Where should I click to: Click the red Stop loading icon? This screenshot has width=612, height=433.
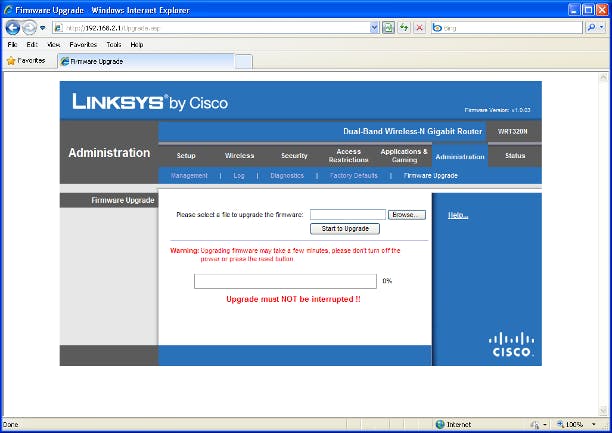click(420, 28)
